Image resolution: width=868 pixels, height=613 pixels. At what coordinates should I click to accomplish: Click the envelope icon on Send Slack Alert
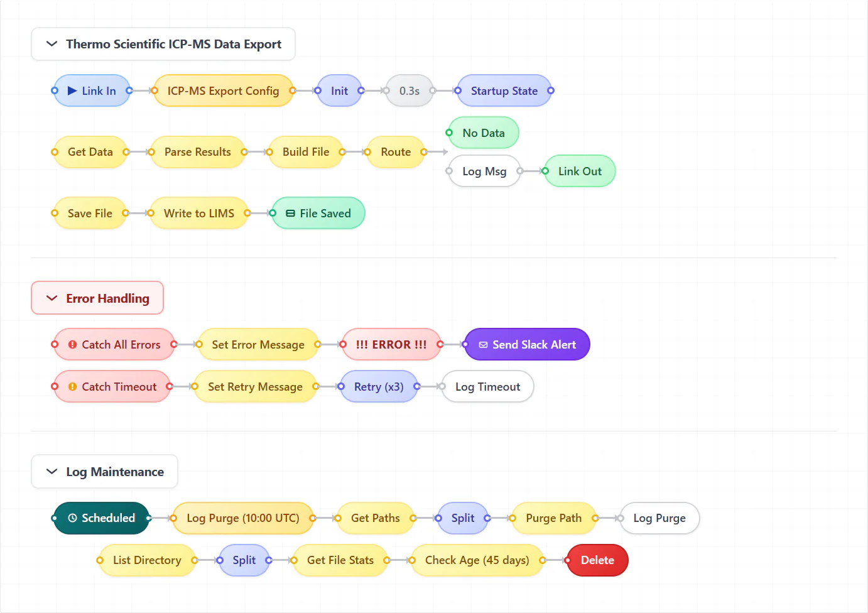(483, 345)
